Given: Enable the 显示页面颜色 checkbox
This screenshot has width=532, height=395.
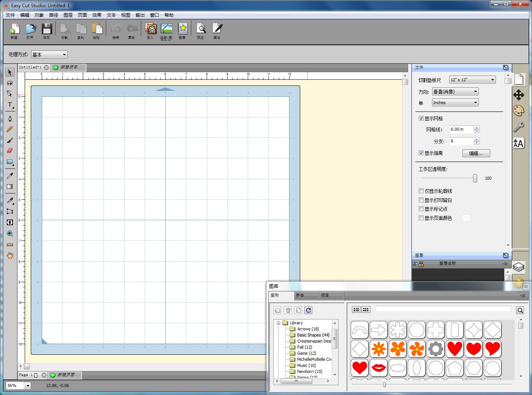Looking at the screenshot, I should [421, 218].
